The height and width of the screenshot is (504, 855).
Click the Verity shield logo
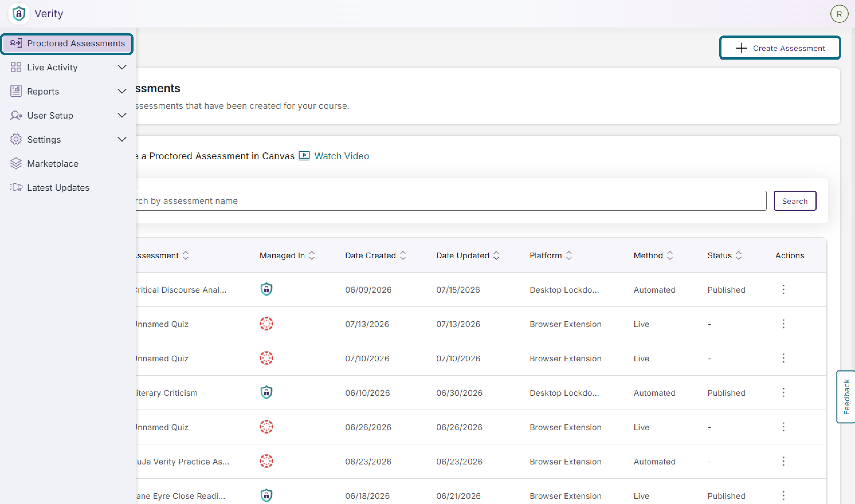(19, 13)
